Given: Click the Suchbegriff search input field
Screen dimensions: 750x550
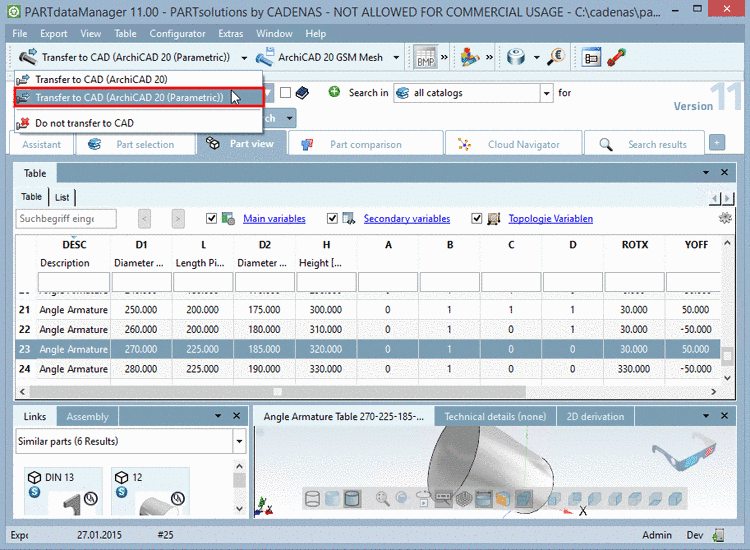Looking at the screenshot, I should click(x=66, y=218).
